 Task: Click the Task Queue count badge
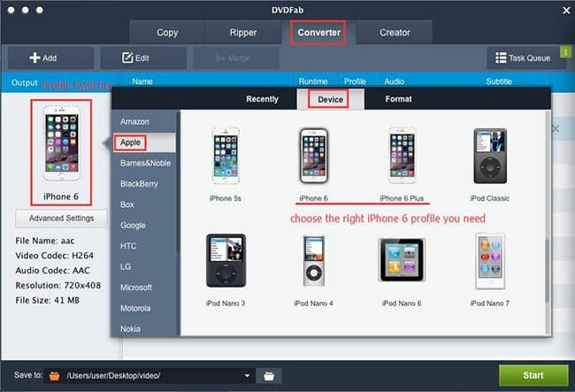coord(566,51)
